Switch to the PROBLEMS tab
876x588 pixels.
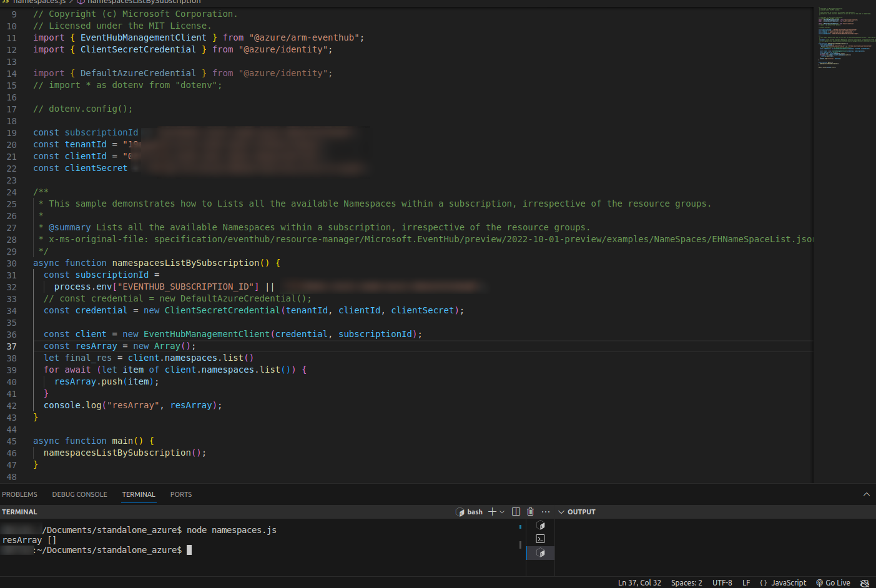point(19,494)
